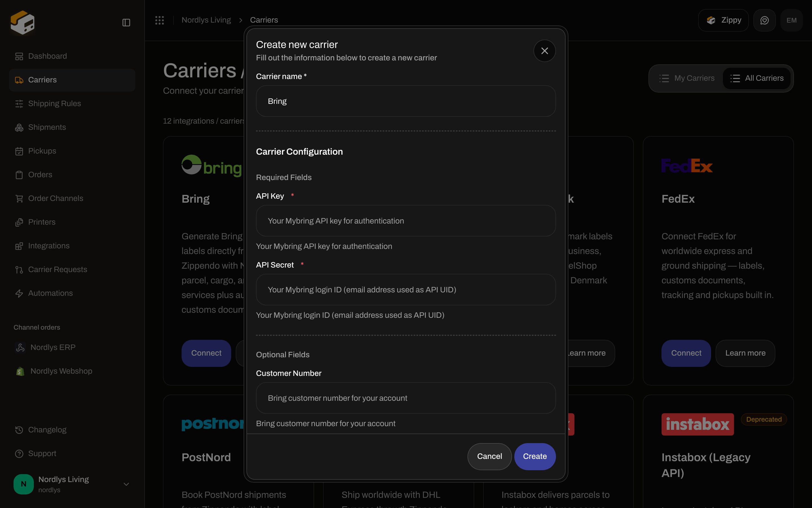Open Dashboard in sidebar
The width and height of the screenshot is (812, 508).
(72, 56)
